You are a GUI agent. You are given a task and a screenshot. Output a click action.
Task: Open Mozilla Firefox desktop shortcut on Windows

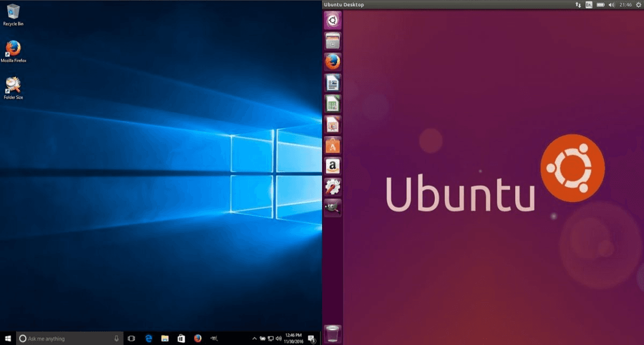coord(13,52)
